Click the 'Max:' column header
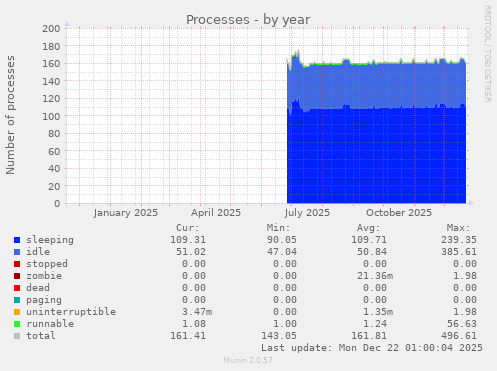The image size is (497, 371). pyautogui.click(x=458, y=228)
